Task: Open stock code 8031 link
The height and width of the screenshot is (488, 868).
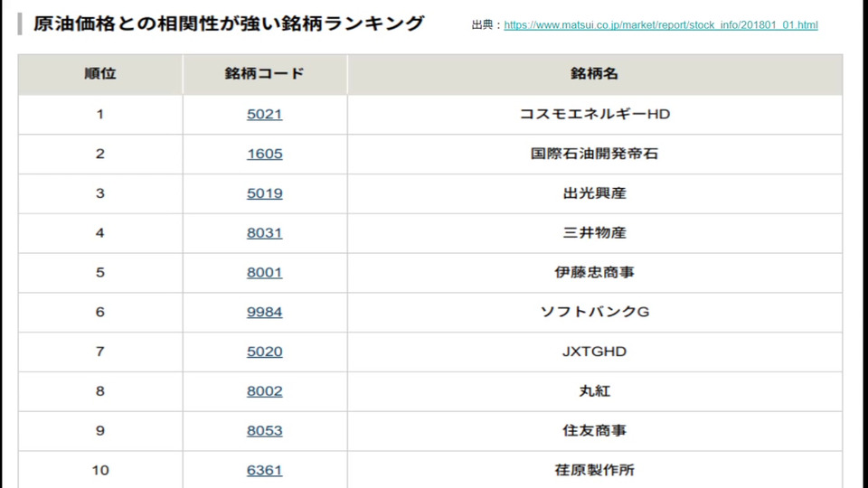Action: point(265,233)
